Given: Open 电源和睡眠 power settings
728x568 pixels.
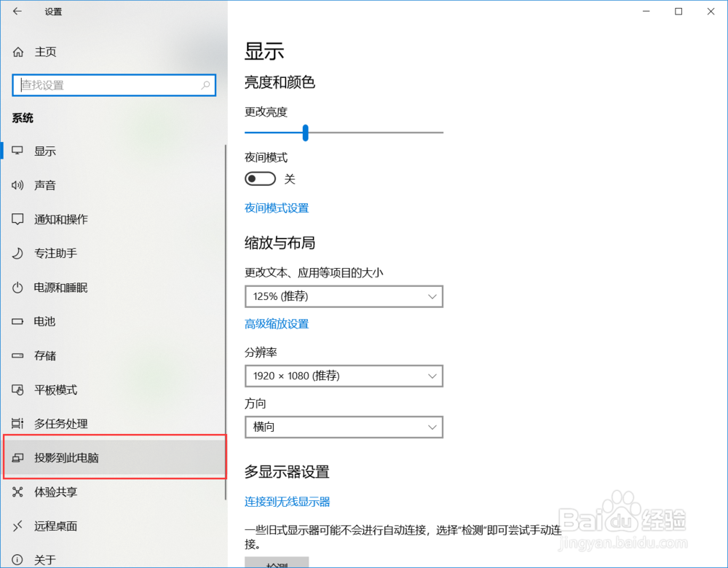Looking at the screenshot, I should (62, 288).
